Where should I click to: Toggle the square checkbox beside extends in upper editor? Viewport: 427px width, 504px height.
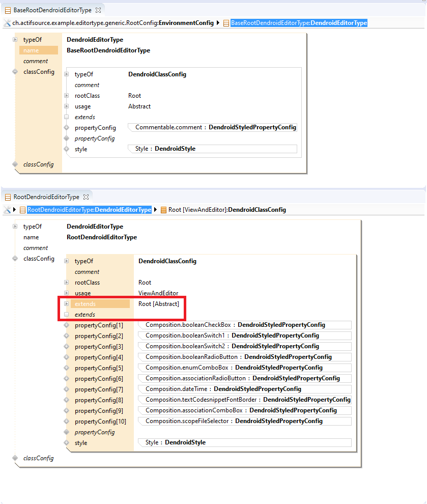click(67, 117)
